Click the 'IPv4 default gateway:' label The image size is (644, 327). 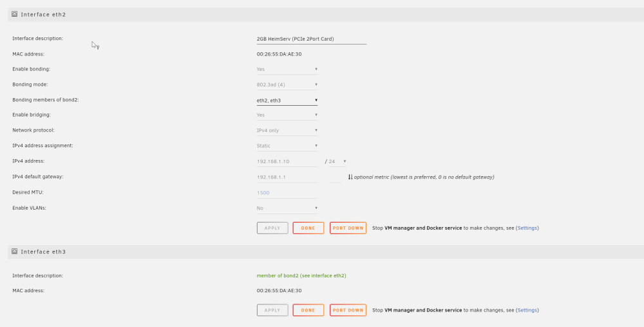pos(38,177)
